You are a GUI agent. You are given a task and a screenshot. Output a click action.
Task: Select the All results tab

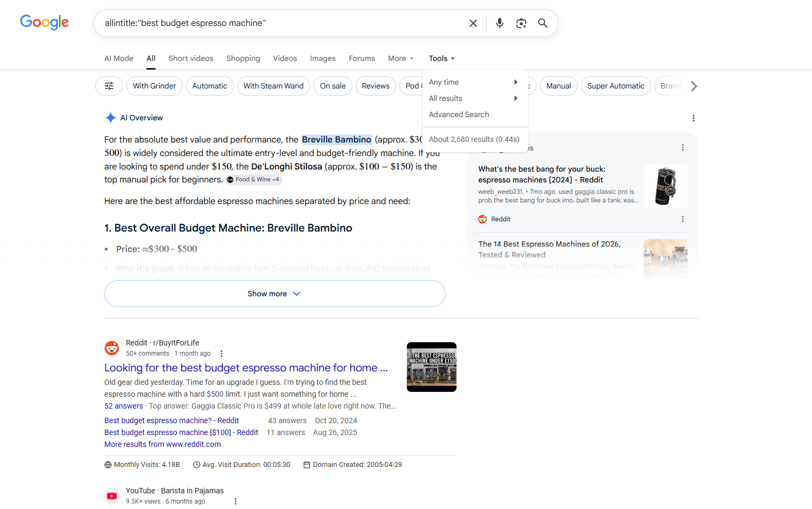(151, 58)
